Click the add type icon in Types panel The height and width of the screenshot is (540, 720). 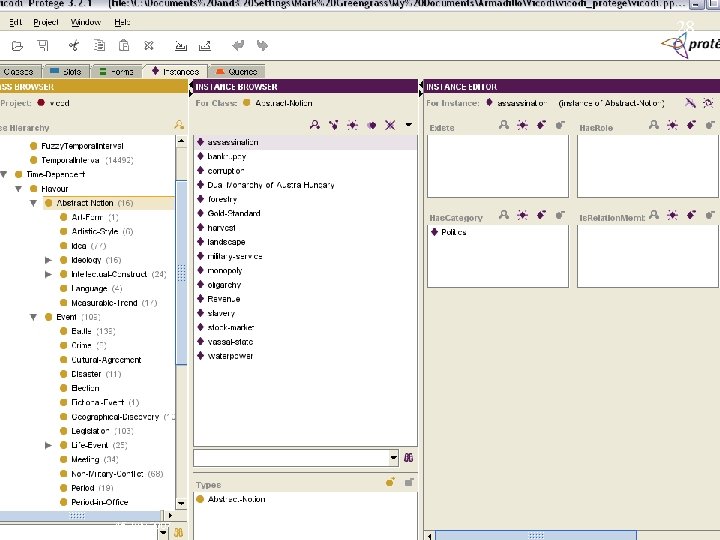tap(391, 482)
